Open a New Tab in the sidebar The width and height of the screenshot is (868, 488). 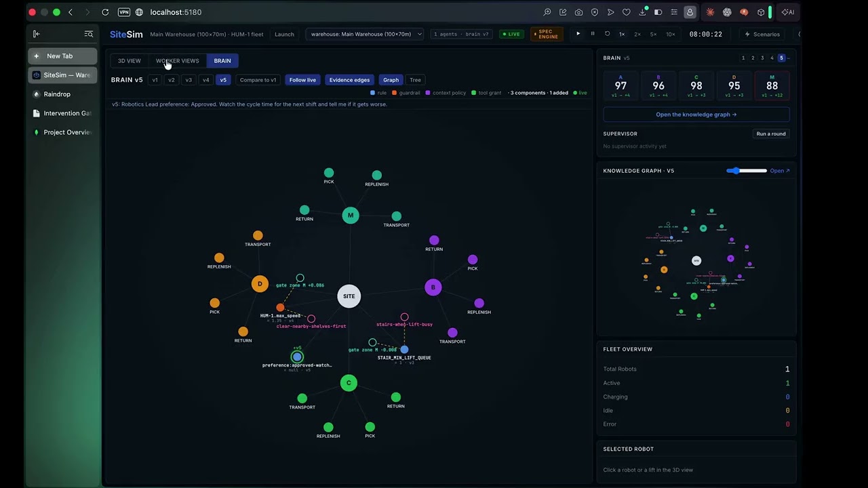point(62,56)
